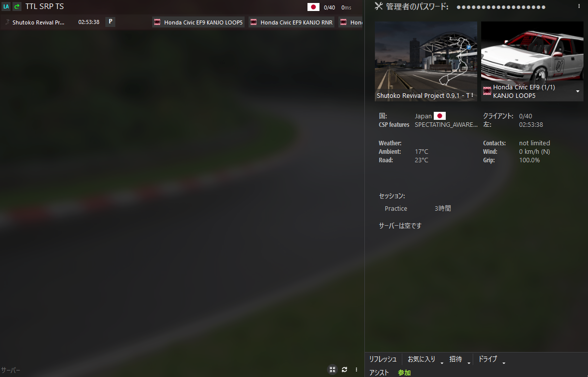588x377 pixels.
Task: Click the Honda brand badge under the car preview
Action: coord(487,91)
